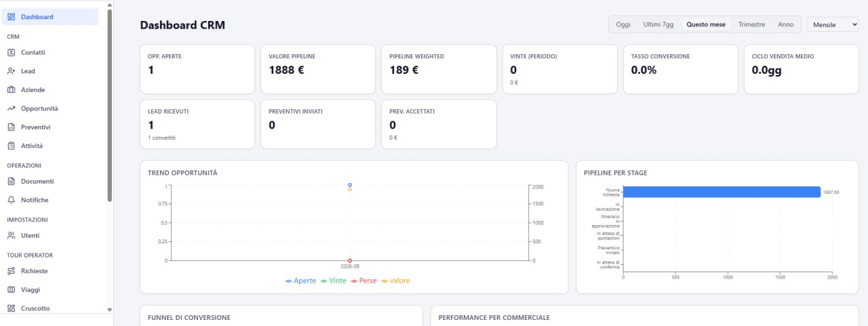This screenshot has width=868, height=326.
Task: Click the Notifiche bell icon
Action: [x=11, y=200]
